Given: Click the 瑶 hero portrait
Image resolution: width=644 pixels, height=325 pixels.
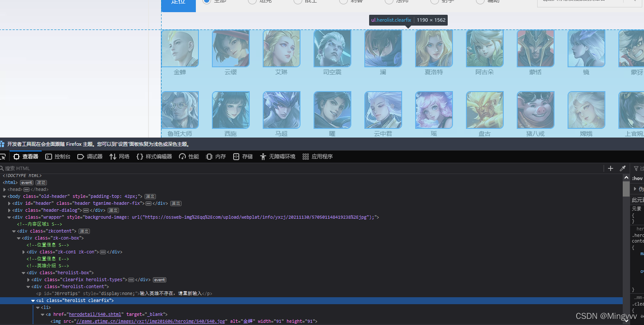Looking at the screenshot, I should coord(434,110).
